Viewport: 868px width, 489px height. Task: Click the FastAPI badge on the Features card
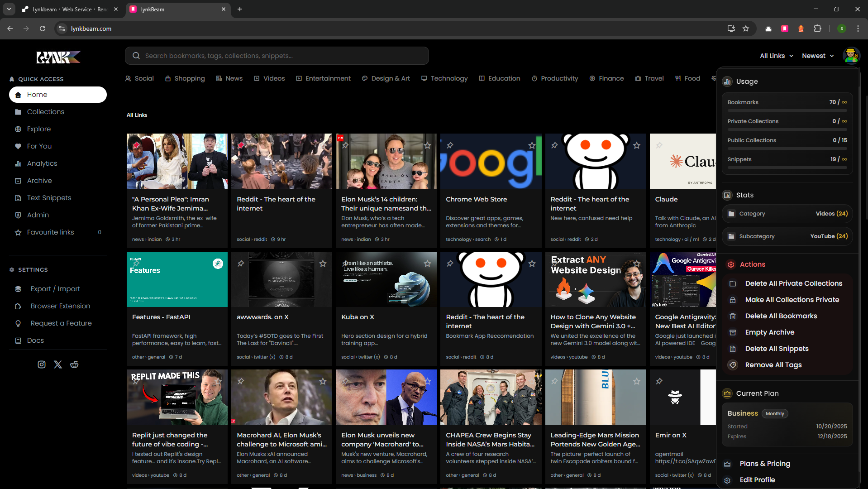[x=218, y=264]
